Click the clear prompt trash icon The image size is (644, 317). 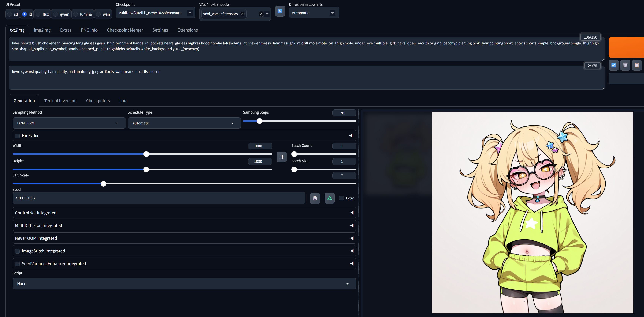pyautogui.click(x=625, y=65)
